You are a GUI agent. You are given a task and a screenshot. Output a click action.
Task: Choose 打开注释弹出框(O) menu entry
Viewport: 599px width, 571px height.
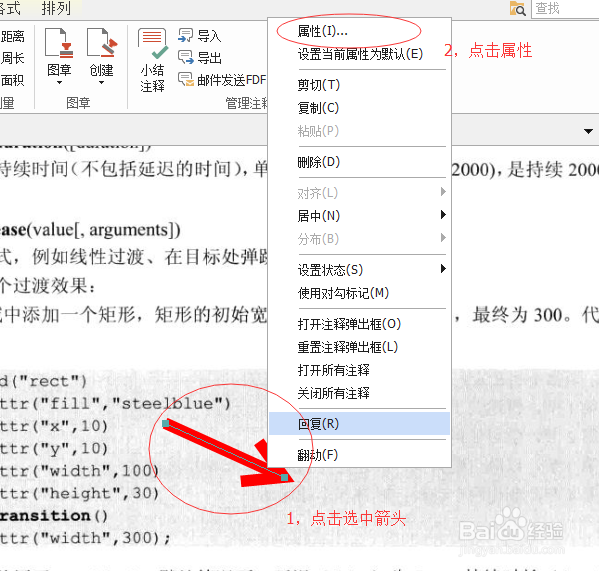pos(359,324)
